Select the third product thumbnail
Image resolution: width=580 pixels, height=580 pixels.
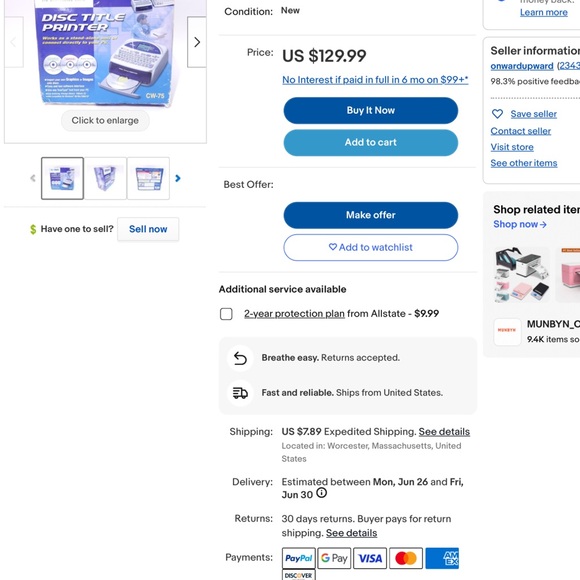tap(148, 178)
